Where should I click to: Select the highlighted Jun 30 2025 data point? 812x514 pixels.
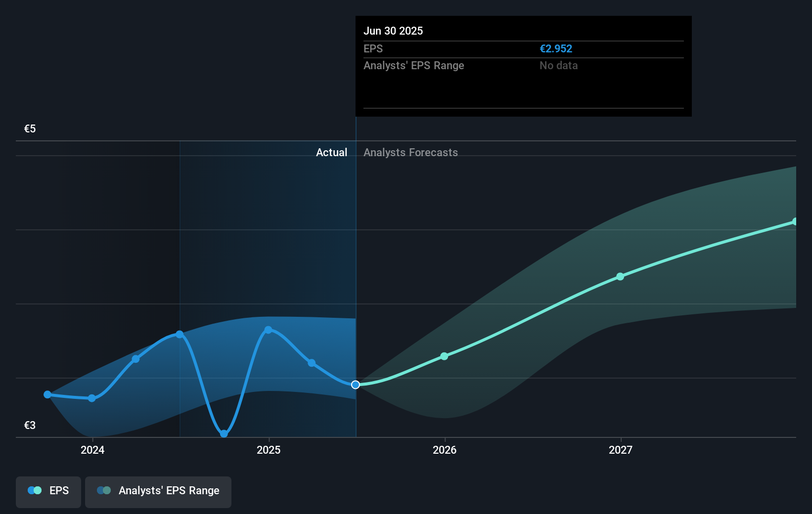pyautogui.click(x=355, y=385)
